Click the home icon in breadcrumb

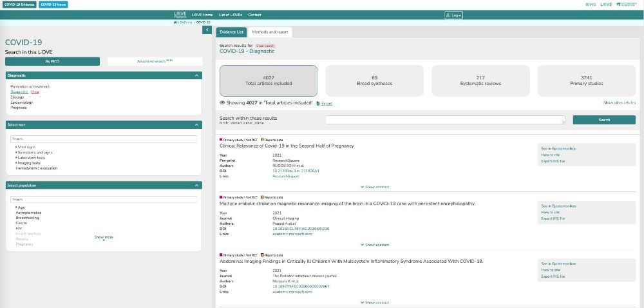pyautogui.click(x=176, y=22)
